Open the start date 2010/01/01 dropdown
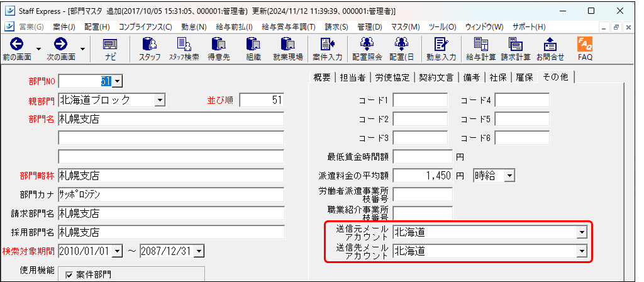Screen dimensions: 644x282 click(118, 251)
